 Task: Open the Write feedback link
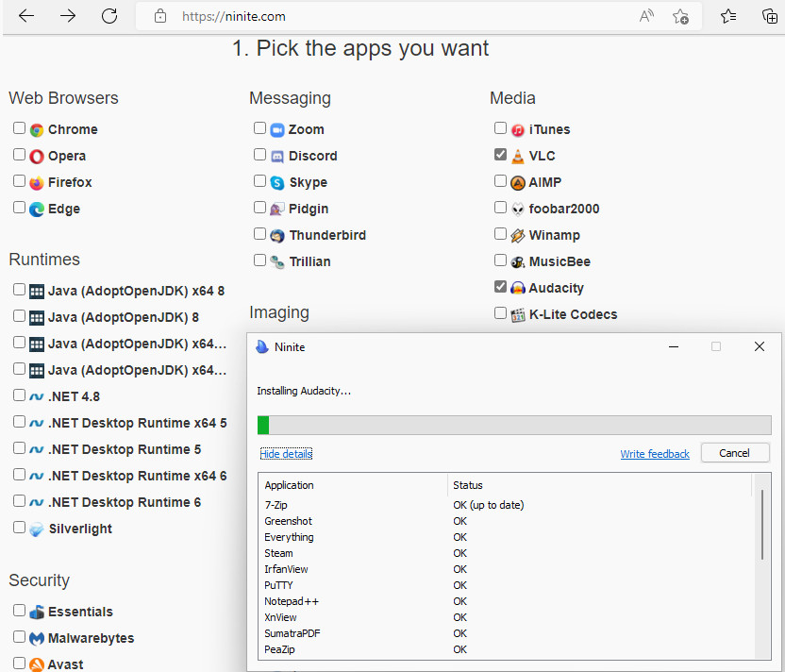point(655,454)
